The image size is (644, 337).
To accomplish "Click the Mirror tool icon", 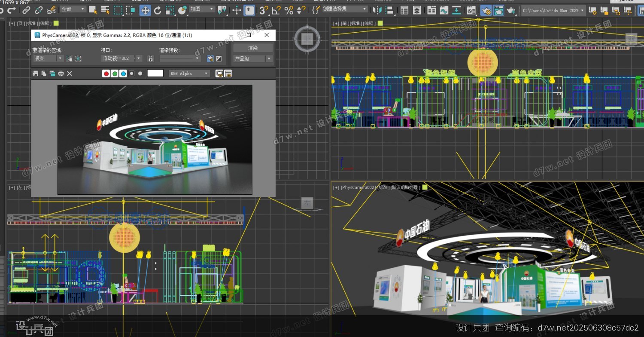I will (377, 10).
